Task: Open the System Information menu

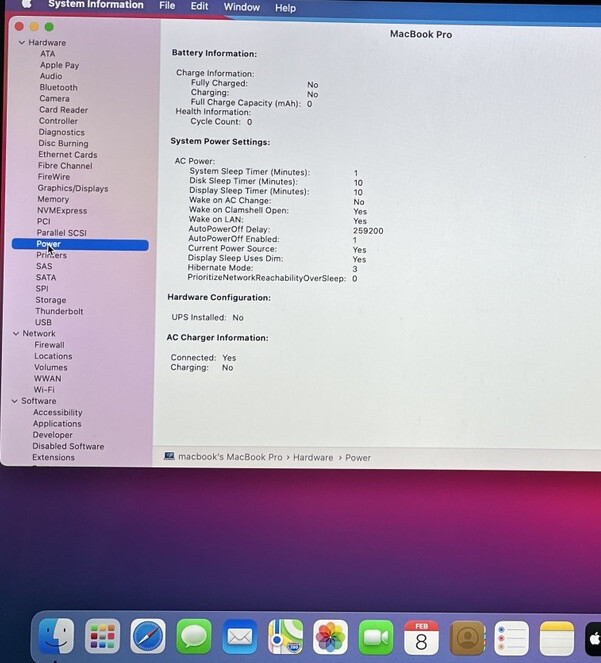Action: pyautogui.click(x=96, y=5)
